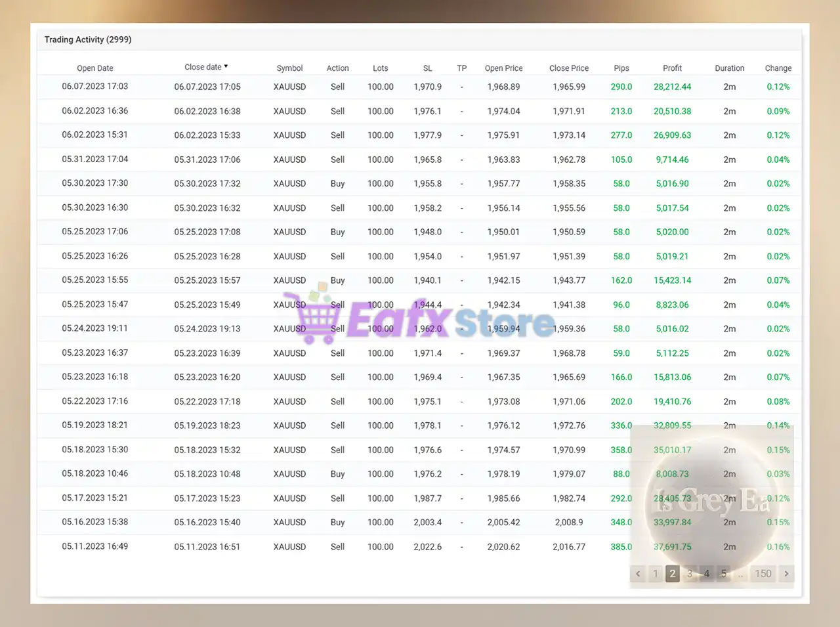Click close price 2,016.77

click(569, 547)
